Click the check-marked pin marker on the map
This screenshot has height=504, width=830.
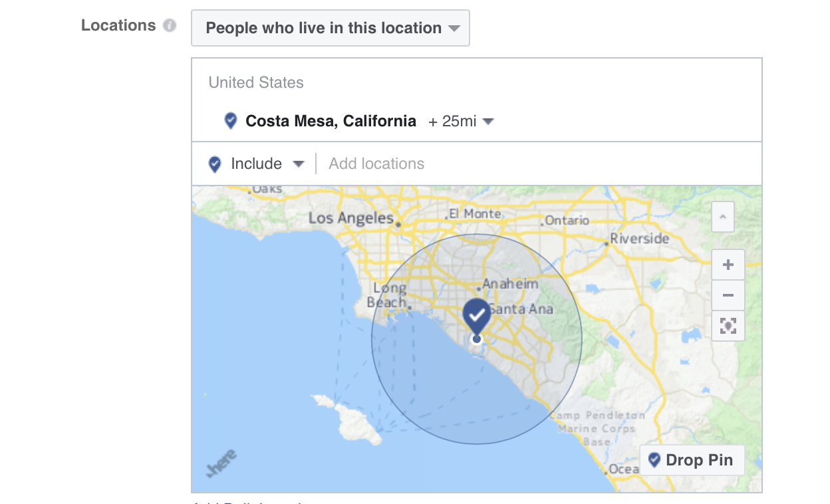tap(476, 316)
